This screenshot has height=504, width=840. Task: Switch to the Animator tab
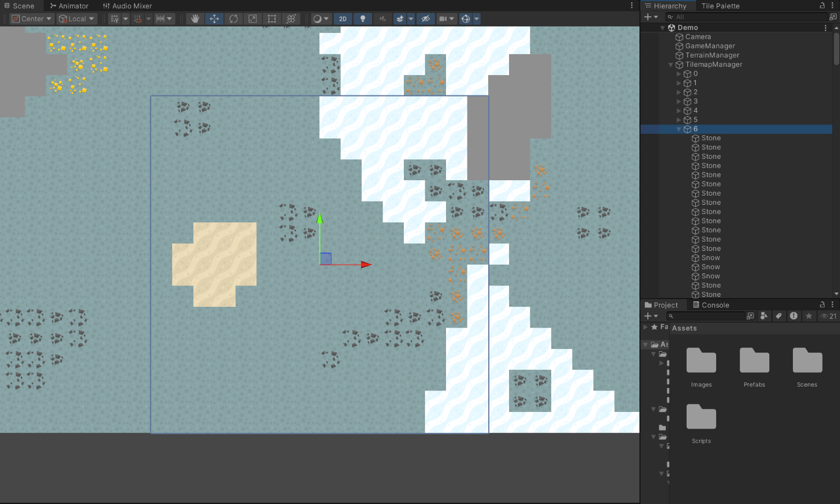pyautogui.click(x=69, y=6)
